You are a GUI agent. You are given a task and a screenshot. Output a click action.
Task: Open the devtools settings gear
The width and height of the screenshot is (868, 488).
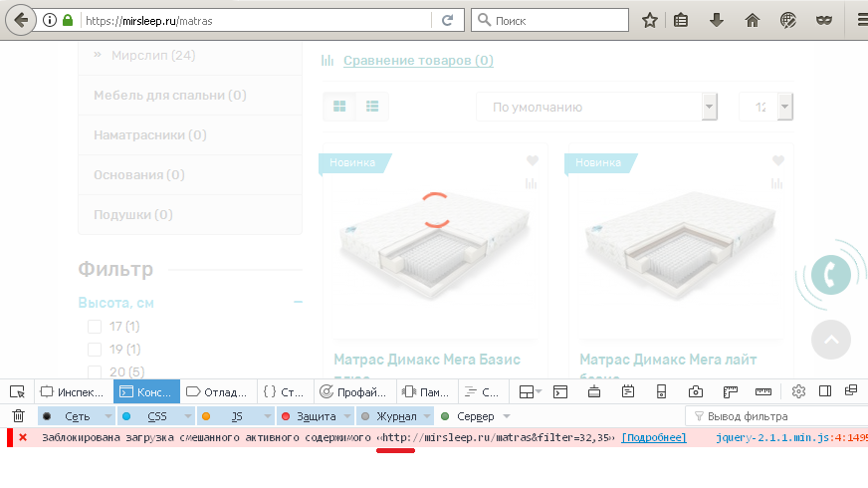[x=798, y=391]
